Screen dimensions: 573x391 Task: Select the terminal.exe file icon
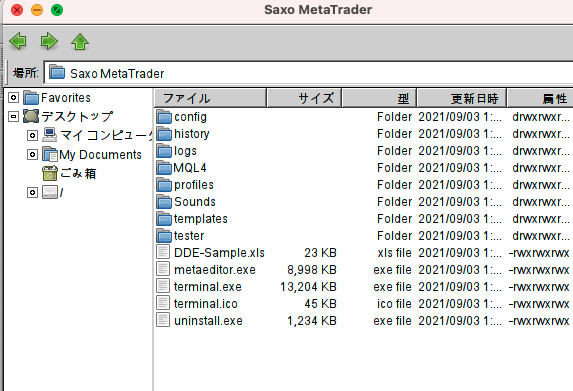click(x=163, y=286)
